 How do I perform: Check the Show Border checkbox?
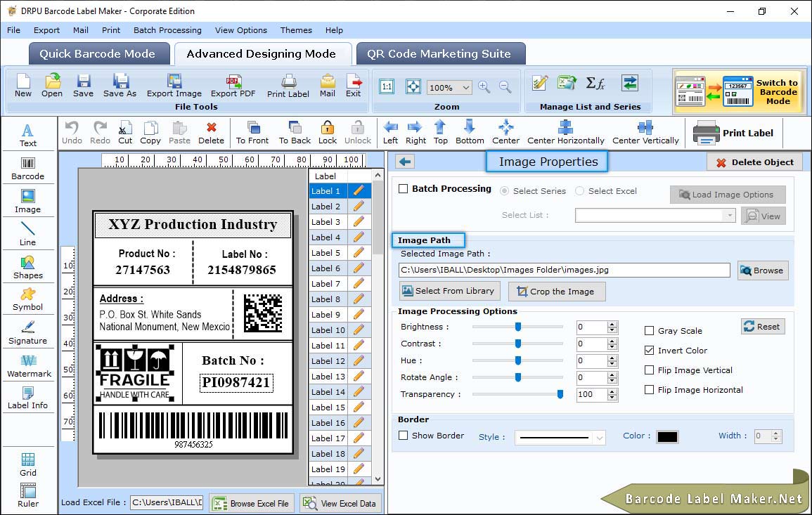click(404, 436)
